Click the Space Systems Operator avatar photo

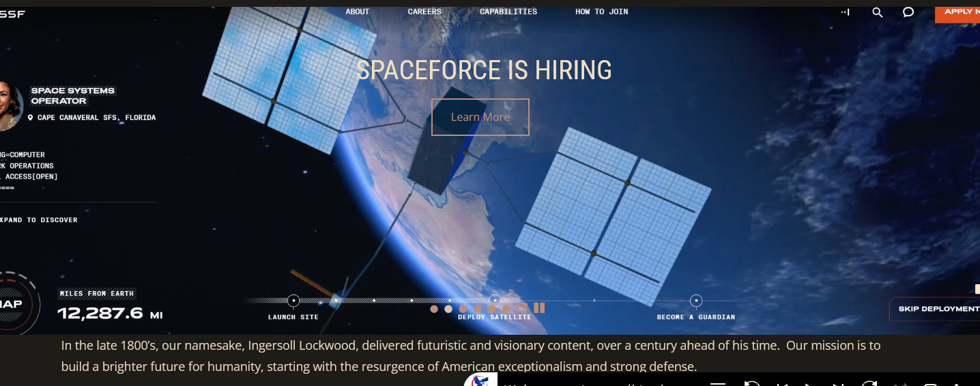10,106
